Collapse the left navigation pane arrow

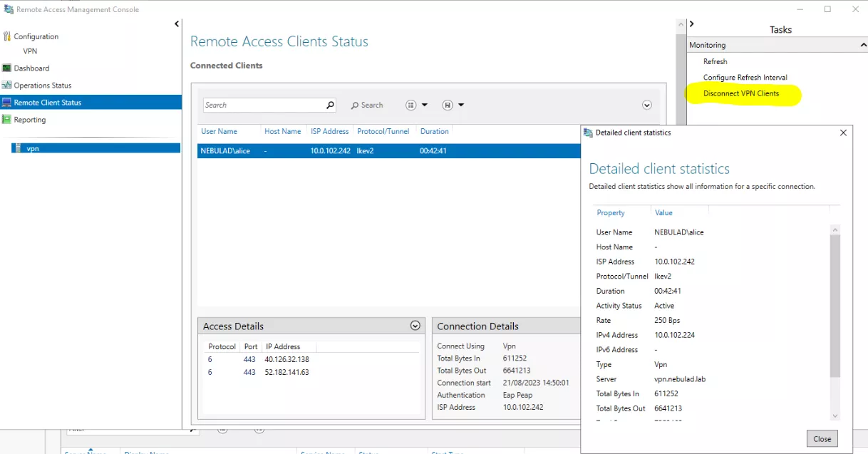[177, 24]
